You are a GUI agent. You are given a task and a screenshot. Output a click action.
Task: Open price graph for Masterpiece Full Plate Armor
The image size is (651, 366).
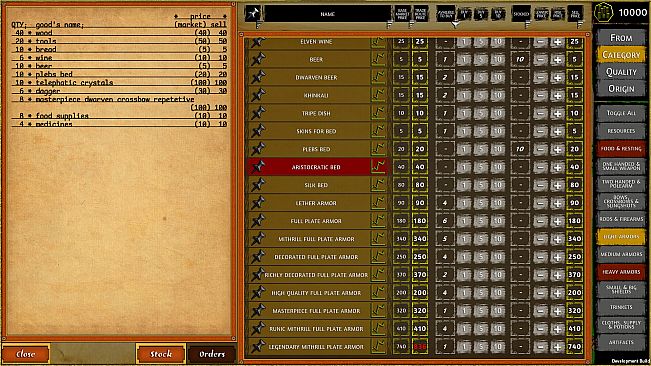378,310
